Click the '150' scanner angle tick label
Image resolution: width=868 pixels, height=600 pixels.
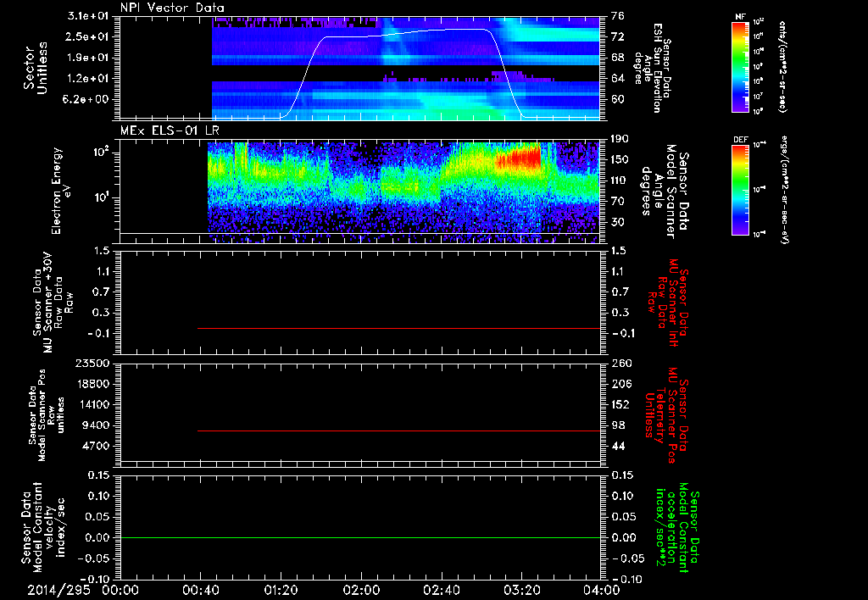[x=620, y=160]
